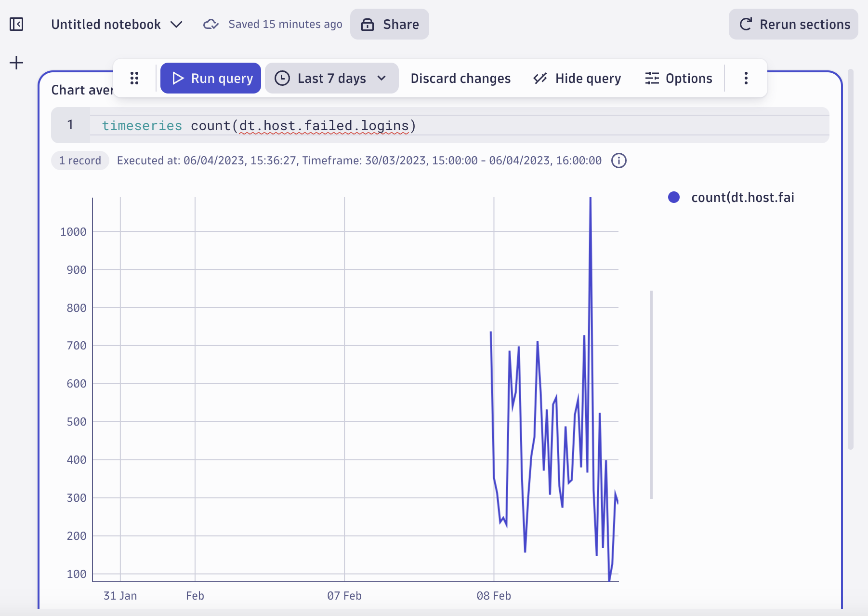Viewport: 868px width, 616px height.
Task: Click the clock icon in the timeframe selector
Action: (282, 78)
